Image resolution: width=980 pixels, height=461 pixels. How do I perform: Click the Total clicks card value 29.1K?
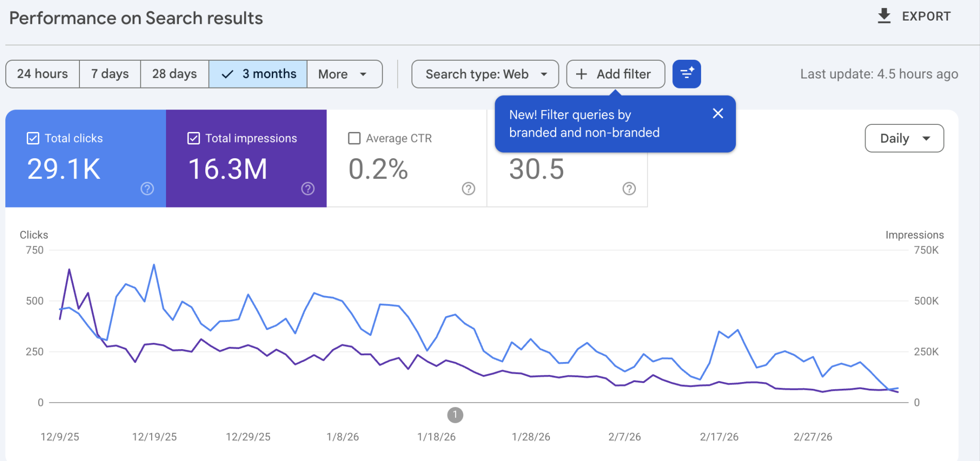[x=64, y=169]
